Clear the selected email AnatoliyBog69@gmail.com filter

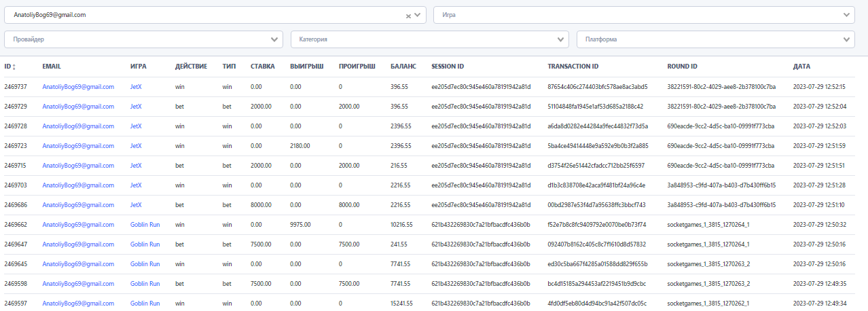coord(408,15)
